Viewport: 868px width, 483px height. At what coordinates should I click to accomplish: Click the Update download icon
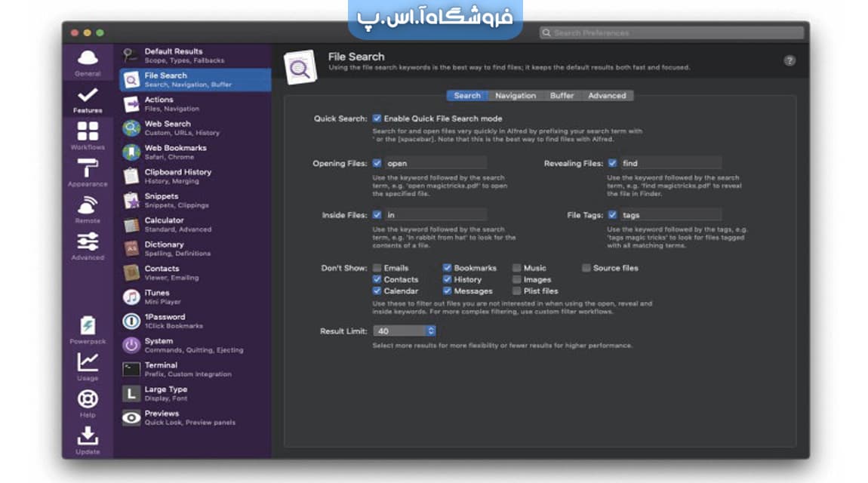pyautogui.click(x=88, y=436)
